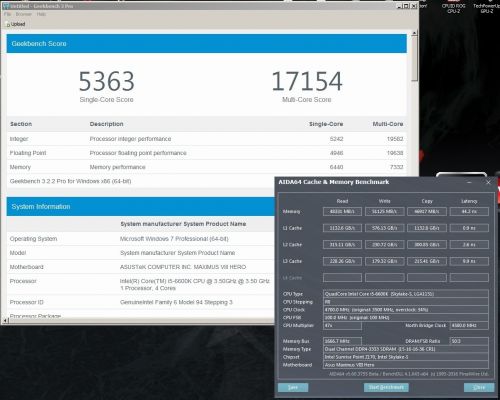Open the CPUID ROG CPU-Z desktop shortcut

coord(453,8)
